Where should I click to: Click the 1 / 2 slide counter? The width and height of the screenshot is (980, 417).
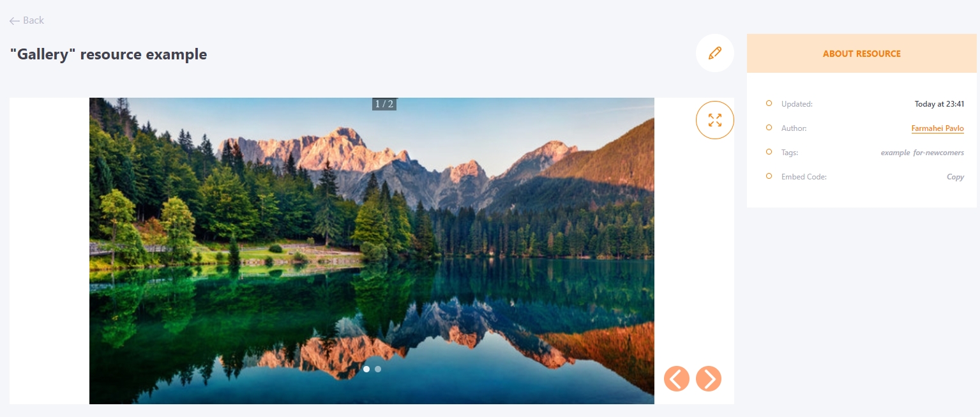point(384,104)
